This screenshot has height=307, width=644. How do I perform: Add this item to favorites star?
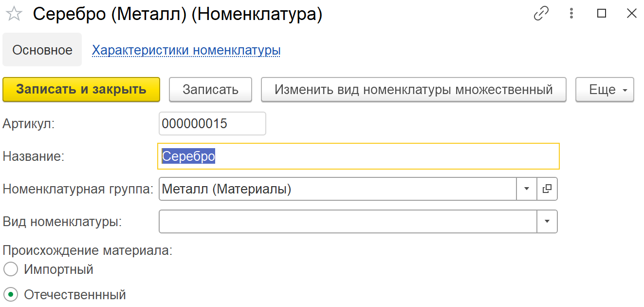(x=14, y=14)
